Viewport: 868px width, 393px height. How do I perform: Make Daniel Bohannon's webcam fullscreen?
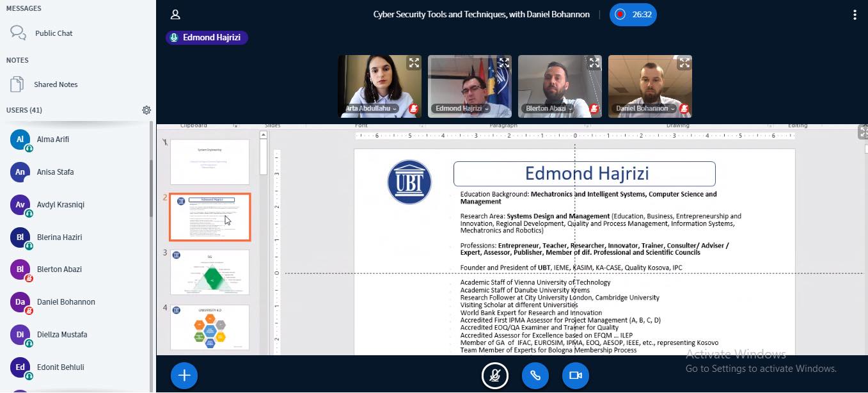(684, 63)
